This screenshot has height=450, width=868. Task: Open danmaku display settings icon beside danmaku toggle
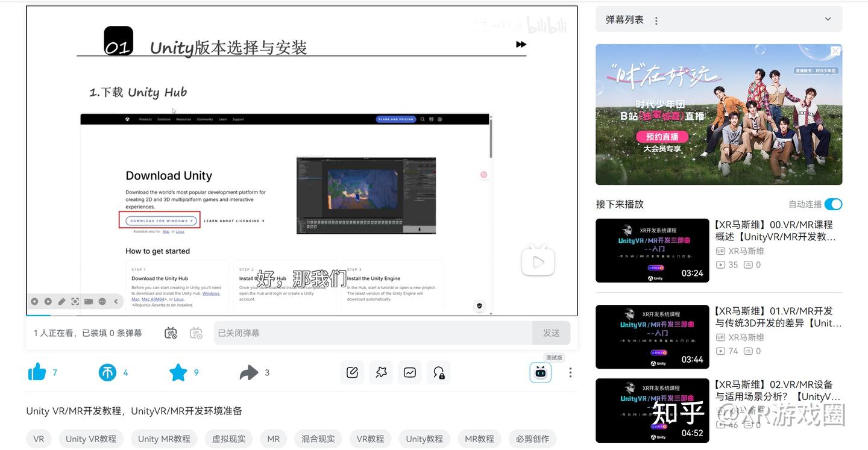pos(195,332)
